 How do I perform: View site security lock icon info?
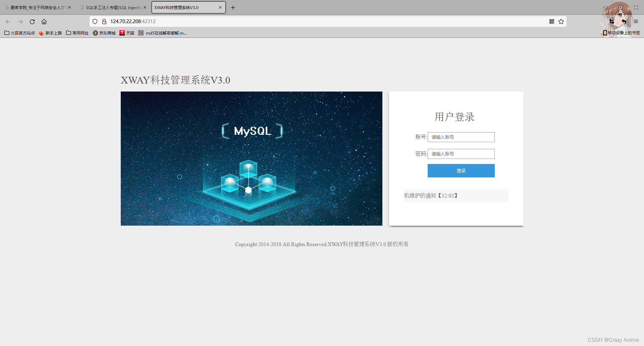click(x=104, y=21)
